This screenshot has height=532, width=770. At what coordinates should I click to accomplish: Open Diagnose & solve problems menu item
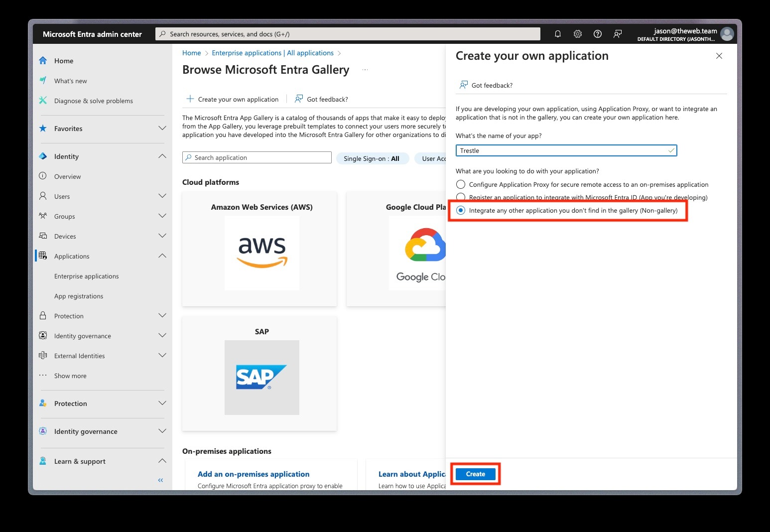pos(94,101)
